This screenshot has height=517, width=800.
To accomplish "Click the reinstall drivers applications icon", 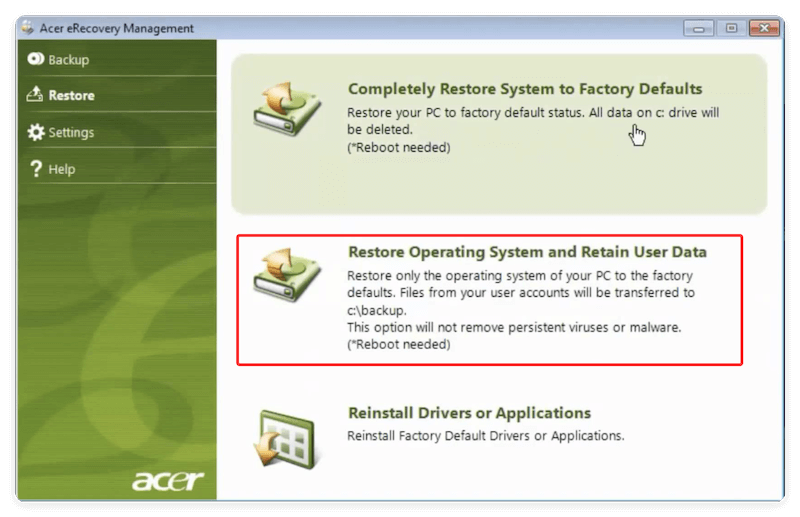I will (286, 439).
